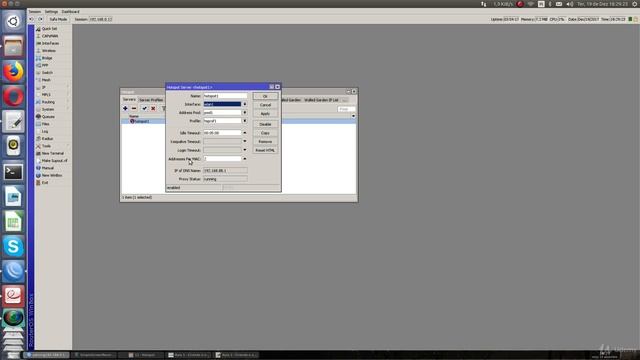Click the disable red X icon in Hotspot window

pyautogui.click(x=153, y=109)
